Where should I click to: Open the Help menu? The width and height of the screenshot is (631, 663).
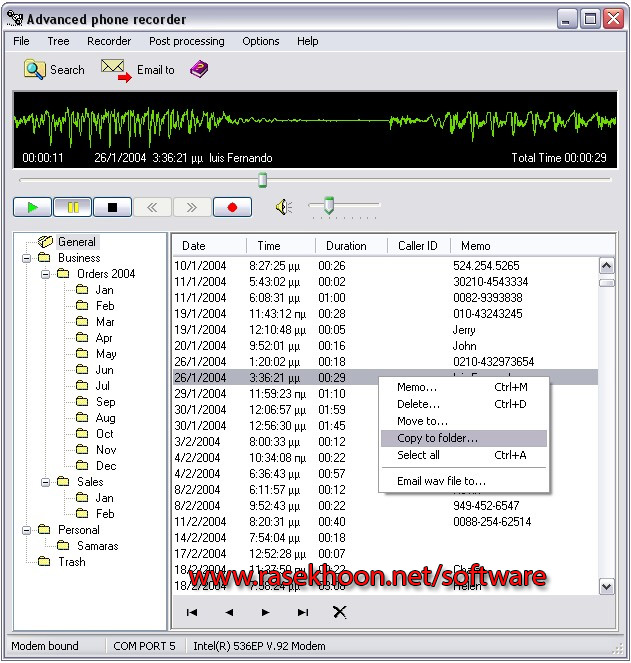point(307,41)
